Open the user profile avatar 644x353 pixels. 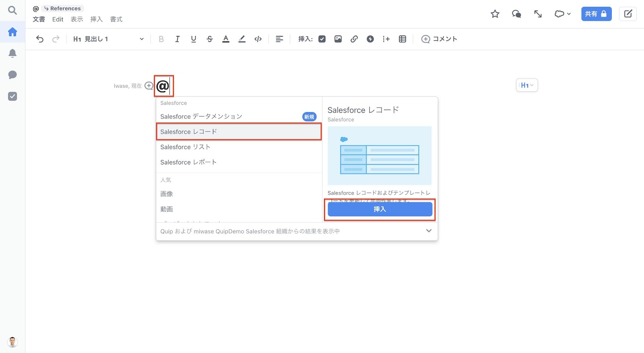pyautogui.click(x=12, y=342)
